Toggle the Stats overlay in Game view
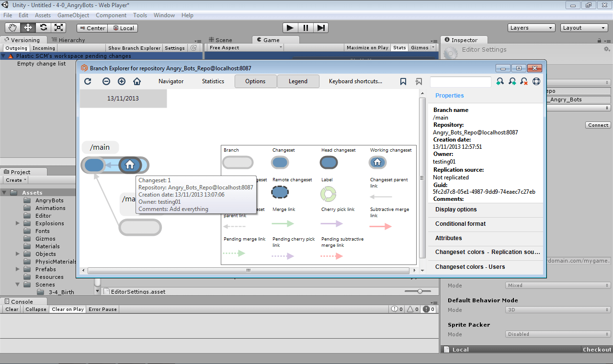 (x=399, y=47)
